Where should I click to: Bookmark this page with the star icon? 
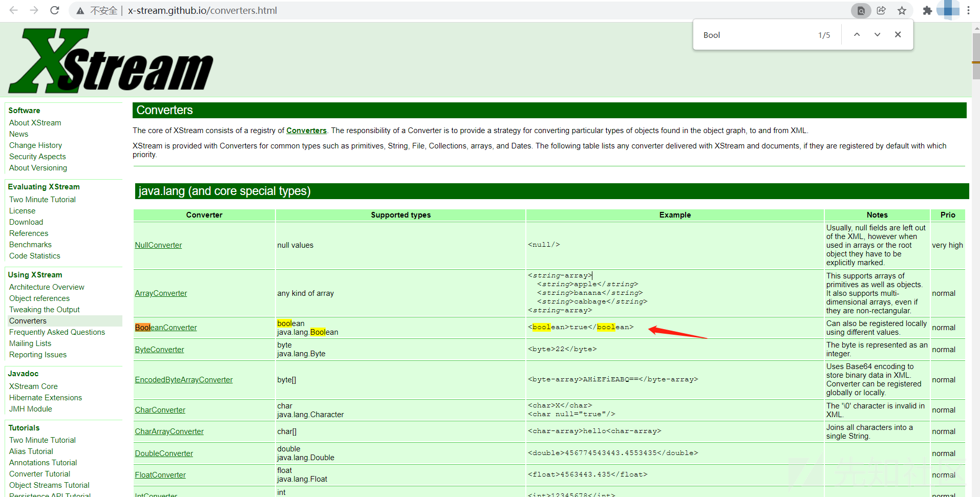click(902, 10)
